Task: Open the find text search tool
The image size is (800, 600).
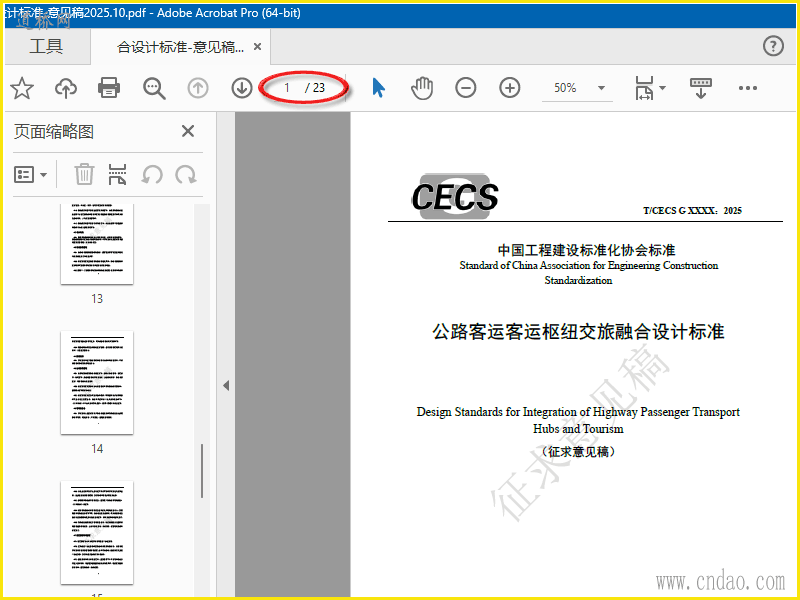Action: [x=154, y=88]
